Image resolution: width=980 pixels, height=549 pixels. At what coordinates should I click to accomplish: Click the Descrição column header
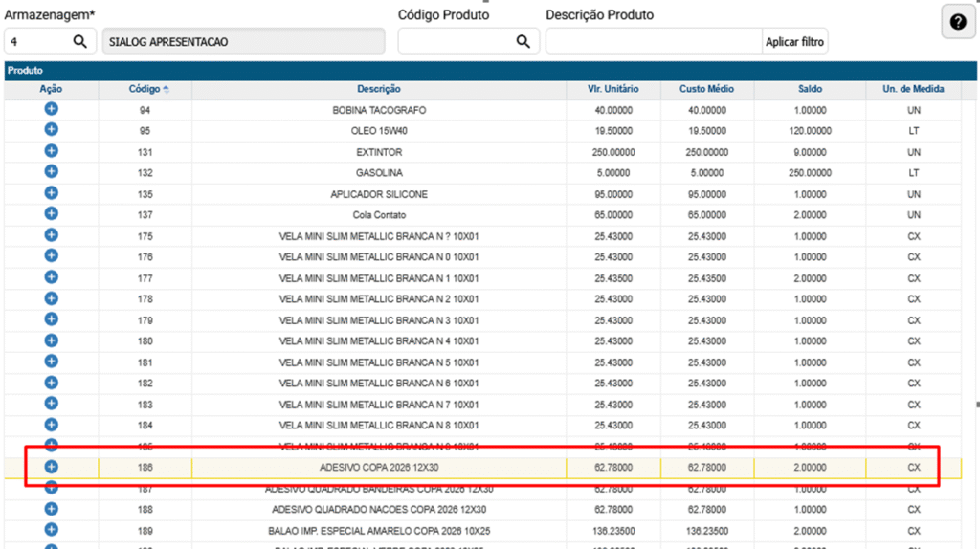tap(379, 89)
